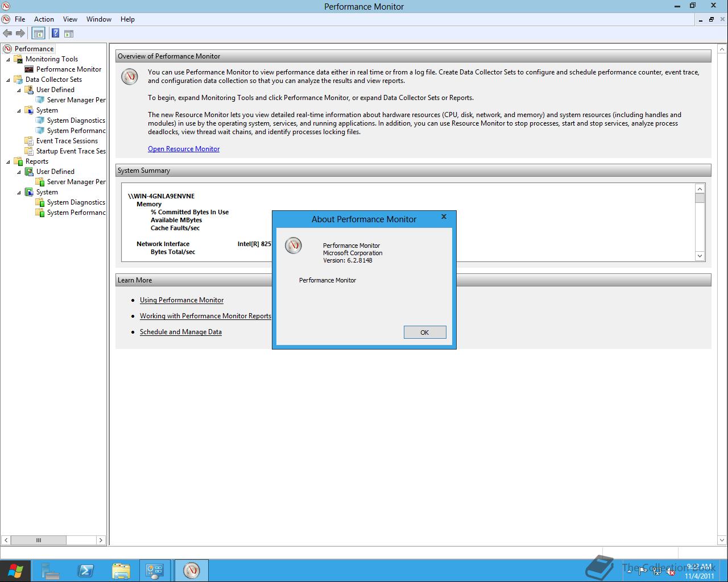Click the Reports folder icon
Screen dimensions: 728x582
18,161
